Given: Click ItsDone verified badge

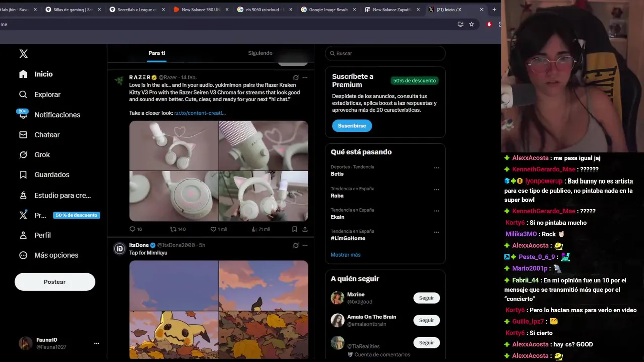Looking at the screenshot, I should point(153,245).
